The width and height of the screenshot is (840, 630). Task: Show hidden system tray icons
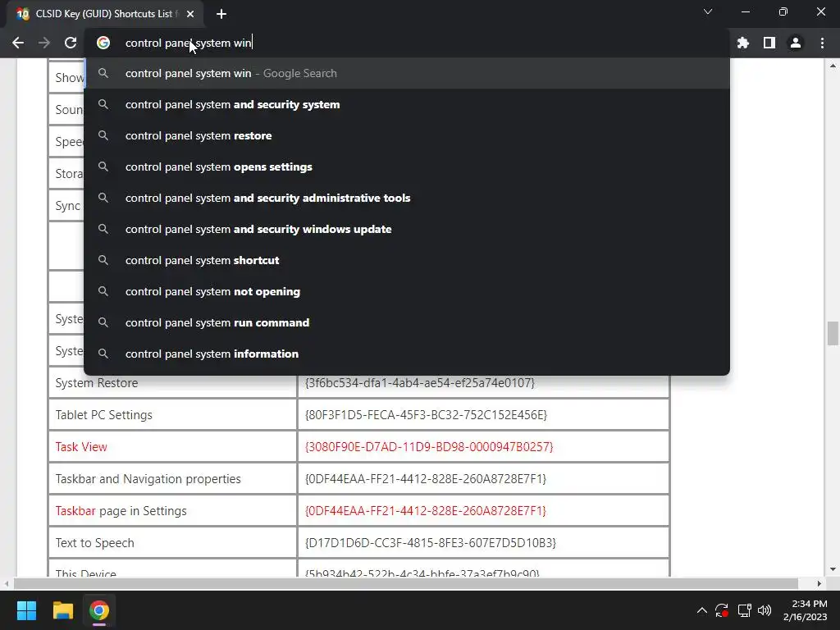(x=702, y=610)
